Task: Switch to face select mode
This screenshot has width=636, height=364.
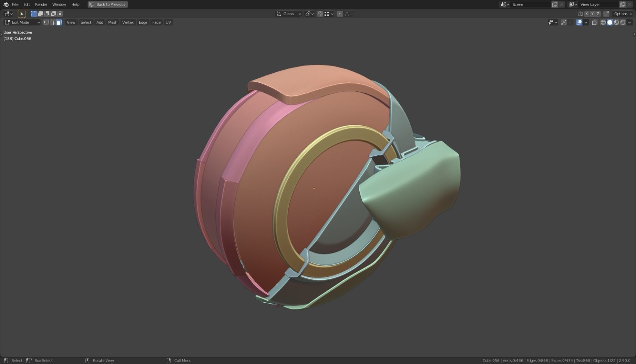Action: [x=59, y=22]
